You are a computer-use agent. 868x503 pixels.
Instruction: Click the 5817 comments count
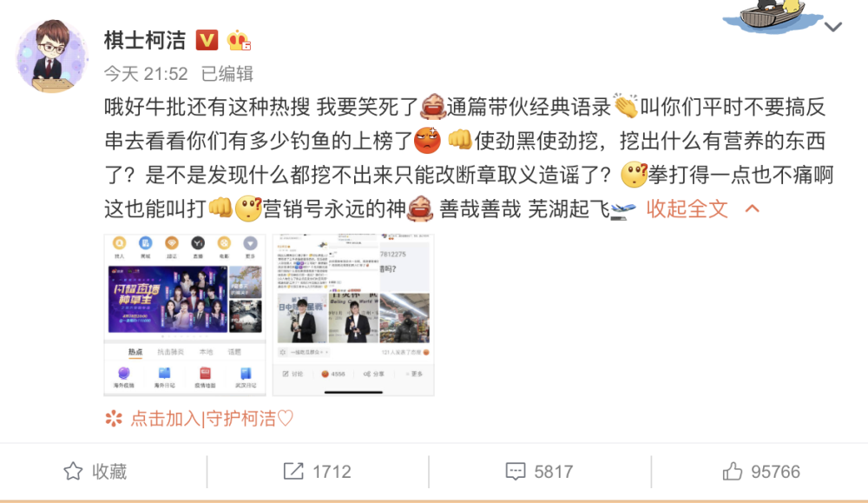pyautogui.click(x=554, y=472)
